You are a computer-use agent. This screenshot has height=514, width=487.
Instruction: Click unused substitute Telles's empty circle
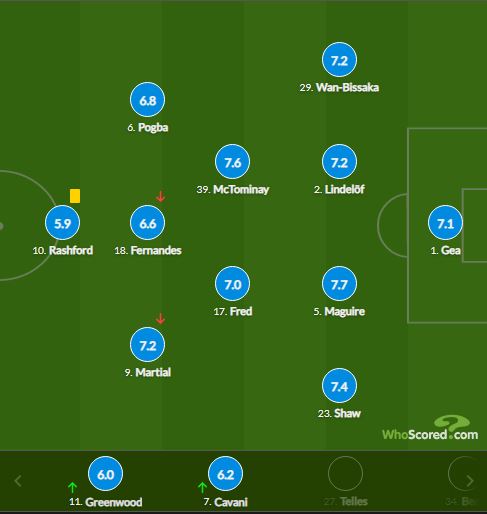point(345,474)
